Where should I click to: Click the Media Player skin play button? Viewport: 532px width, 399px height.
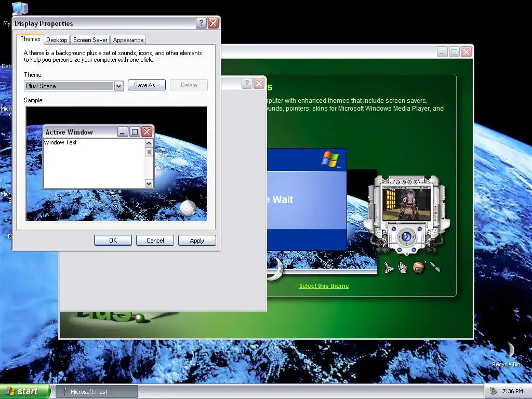pos(406,236)
